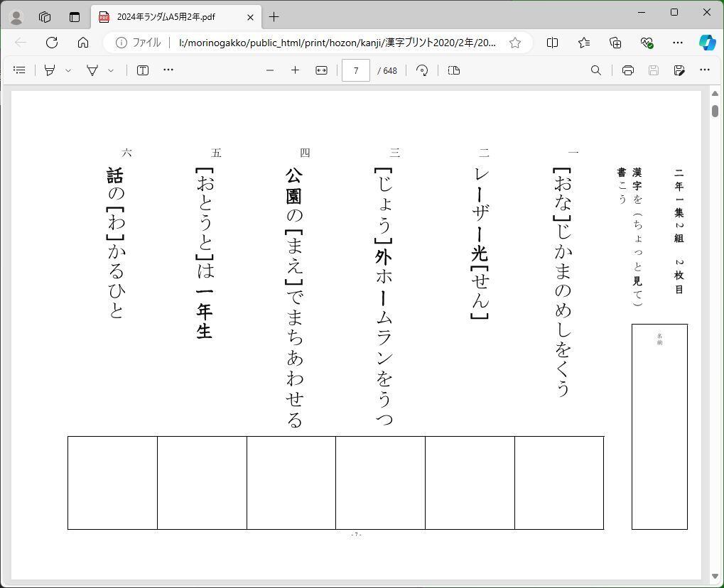Open the find in PDF search

tap(596, 70)
